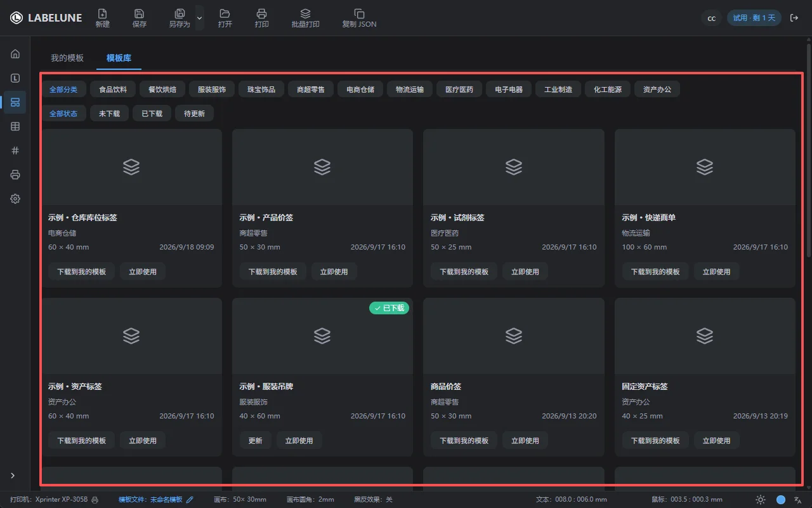Click the 另存为 (Save As) icon
The height and width of the screenshot is (508, 812).
click(180, 13)
